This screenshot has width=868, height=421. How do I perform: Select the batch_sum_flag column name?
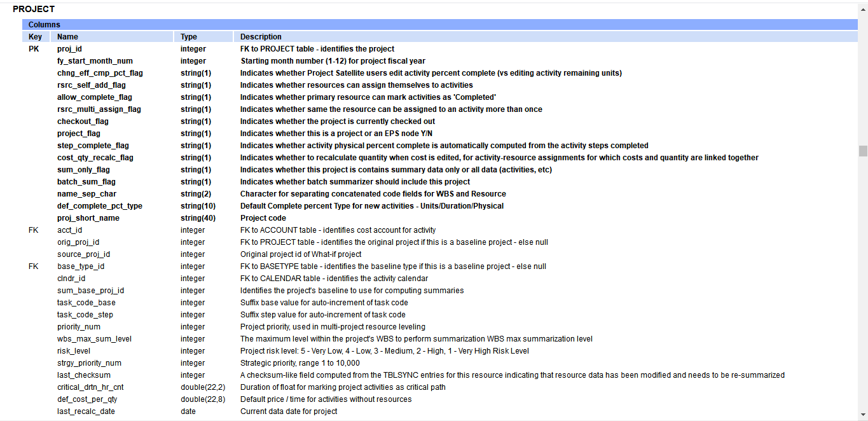[x=86, y=182]
